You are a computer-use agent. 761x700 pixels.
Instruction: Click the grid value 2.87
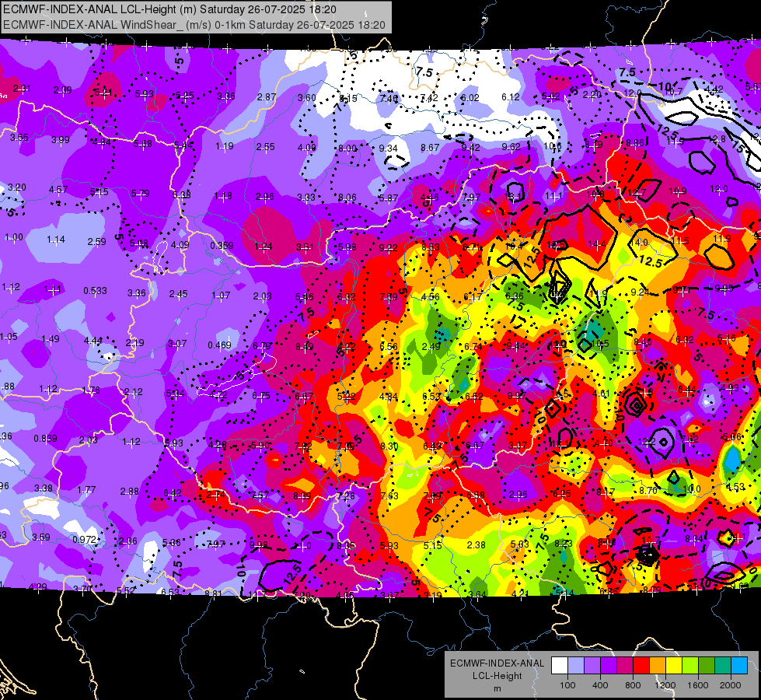coord(267,96)
